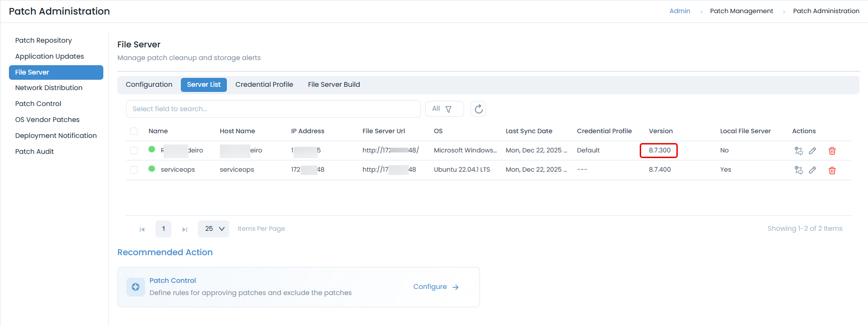Screen dimensions: 868x326
Task: Open the 25 items per page dropdown
Action: coord(214,229)
